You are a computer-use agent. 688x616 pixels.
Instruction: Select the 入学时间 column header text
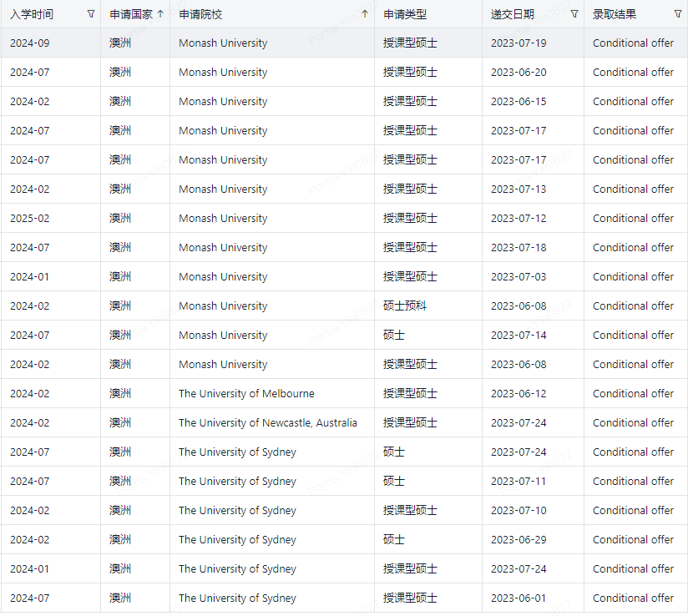point(32,14)
